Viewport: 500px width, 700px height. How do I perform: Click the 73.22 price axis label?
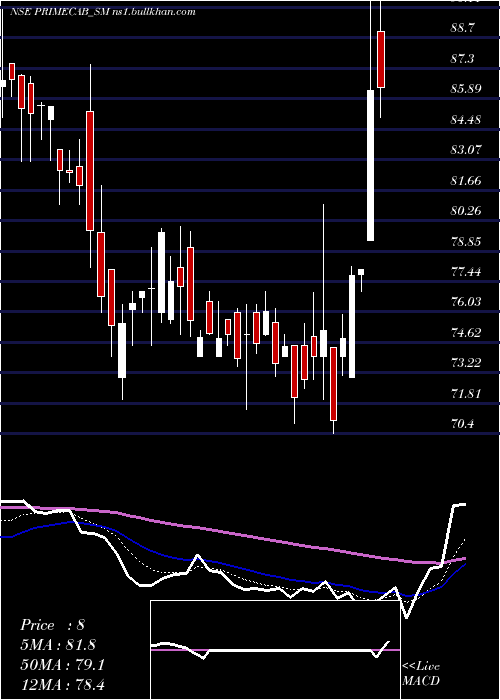[x=467, y=362]
